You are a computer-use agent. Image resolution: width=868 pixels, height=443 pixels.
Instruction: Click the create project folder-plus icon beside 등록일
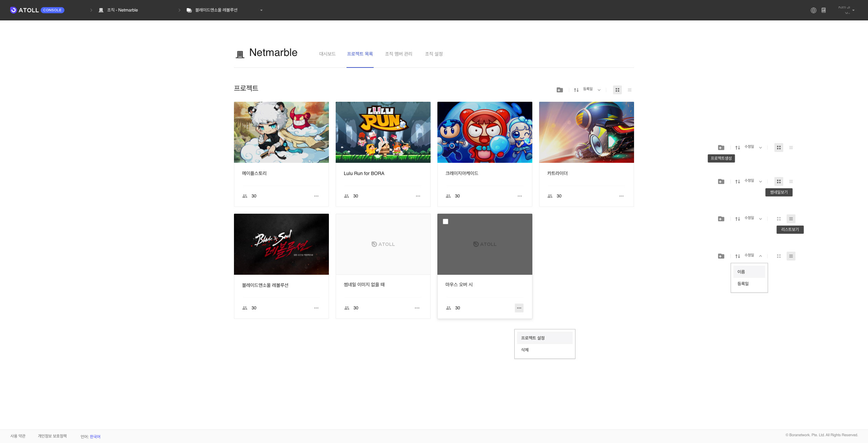point(559,90)
